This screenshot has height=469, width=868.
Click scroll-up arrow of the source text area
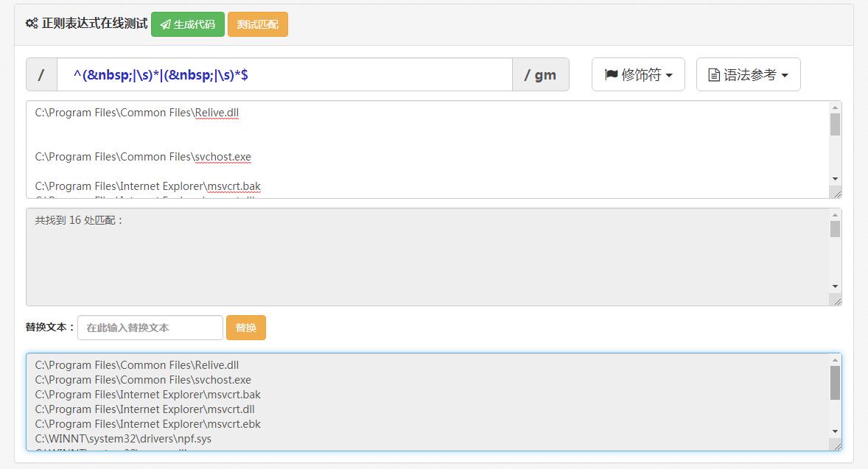[835, 107]
